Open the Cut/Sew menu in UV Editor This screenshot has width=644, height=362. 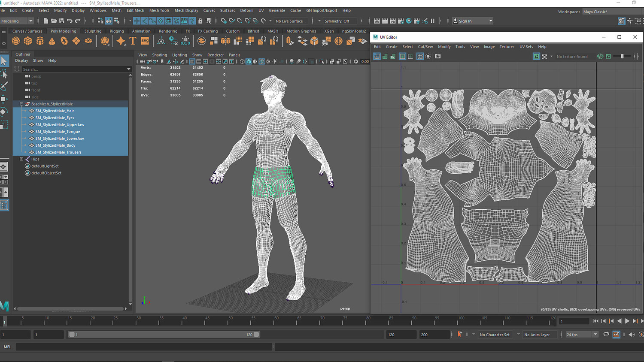[x=425, y=47]
